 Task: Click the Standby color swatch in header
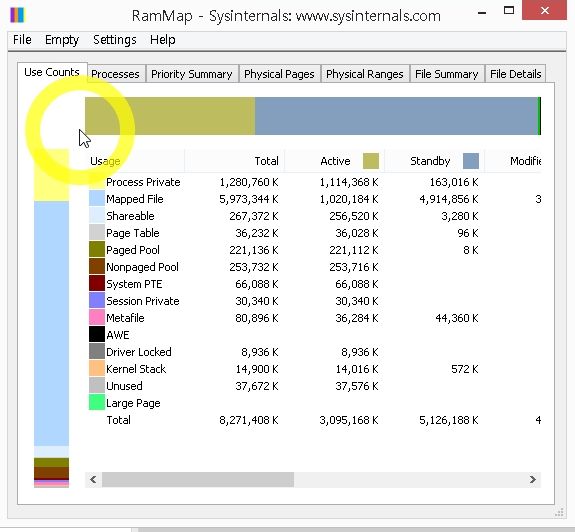[x=471, y=161]
